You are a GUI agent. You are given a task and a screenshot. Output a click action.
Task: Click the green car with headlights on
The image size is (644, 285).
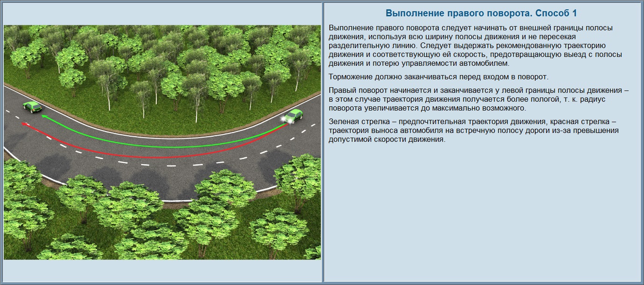[x=293, y=116]
